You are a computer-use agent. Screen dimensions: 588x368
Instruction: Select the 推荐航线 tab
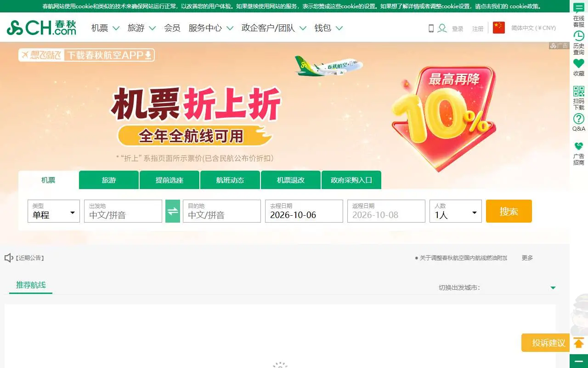[x=31, y=285]
